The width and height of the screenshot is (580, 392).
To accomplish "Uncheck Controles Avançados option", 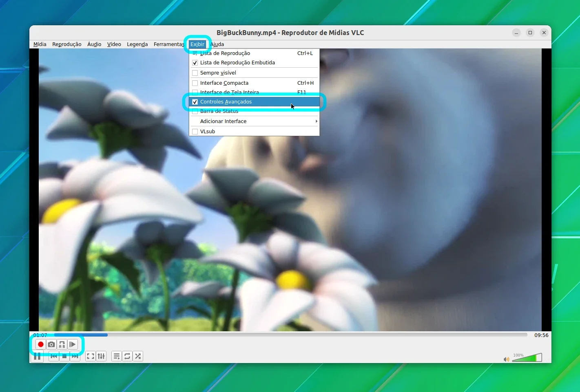I will click(x=254, y=102).
